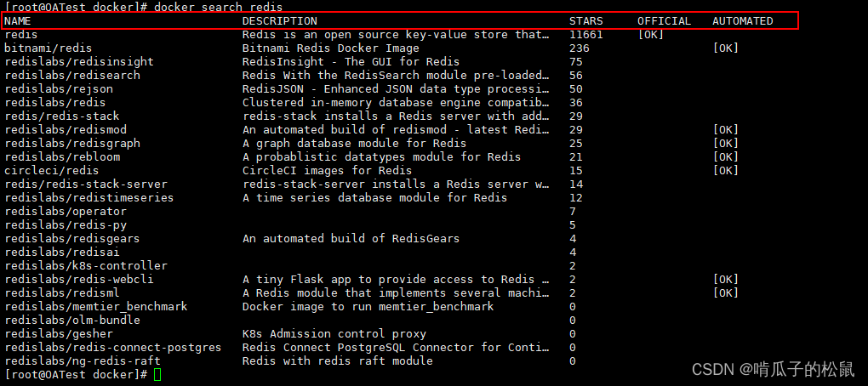Click the [OK] automated mark for redislabs/redisml

[x=725, y=293]
